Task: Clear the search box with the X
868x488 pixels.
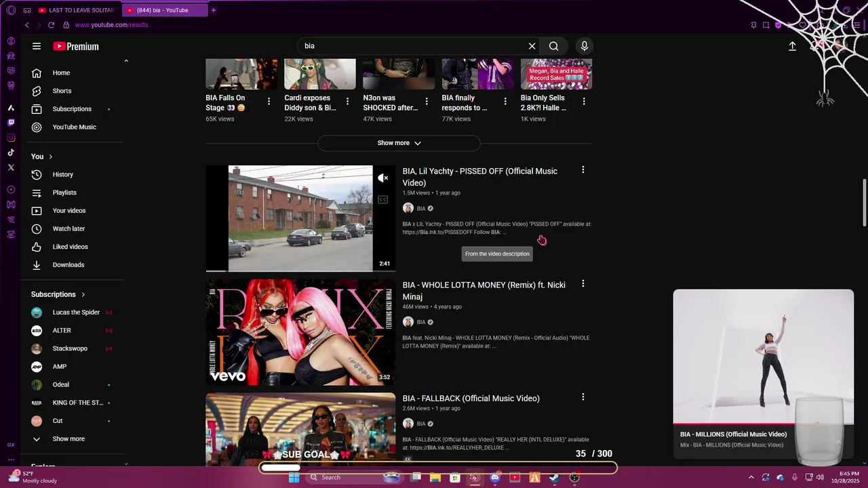Action: tap(532, 46)
